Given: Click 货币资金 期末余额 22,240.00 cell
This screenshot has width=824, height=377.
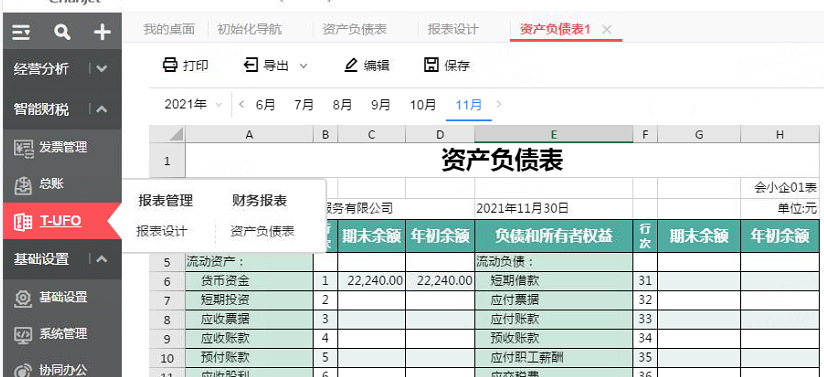Looking at the screenshot, I should (x=372, y=281).
